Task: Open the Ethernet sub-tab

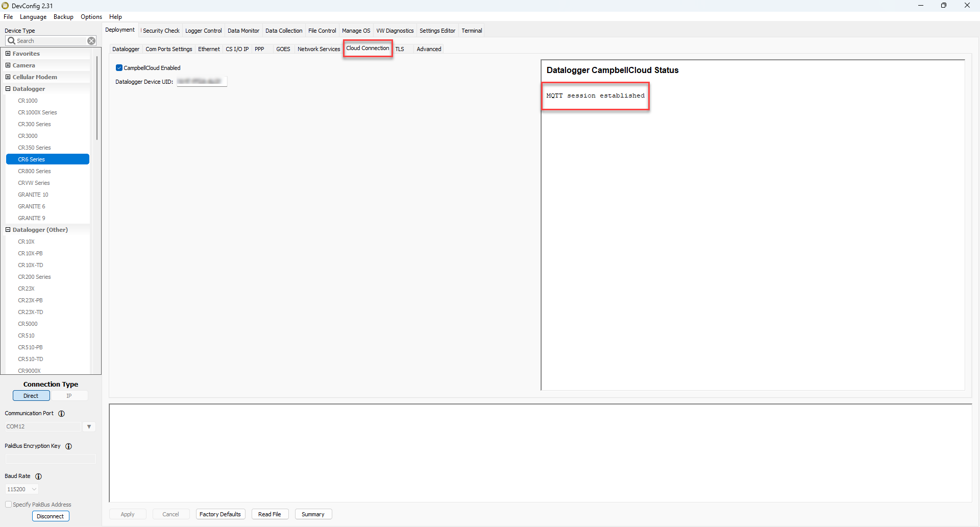Action: [x=209, y=49]
